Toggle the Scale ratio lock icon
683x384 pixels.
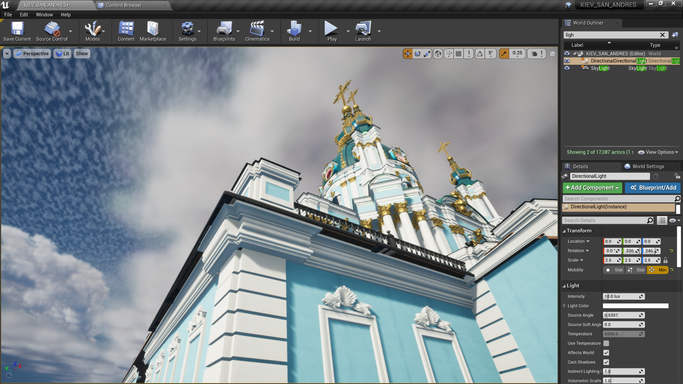pos(665,260)
